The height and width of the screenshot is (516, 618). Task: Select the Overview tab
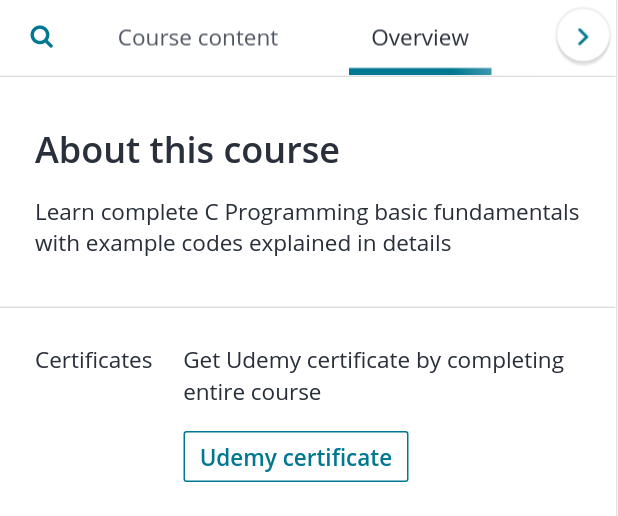tap(420, 38)
